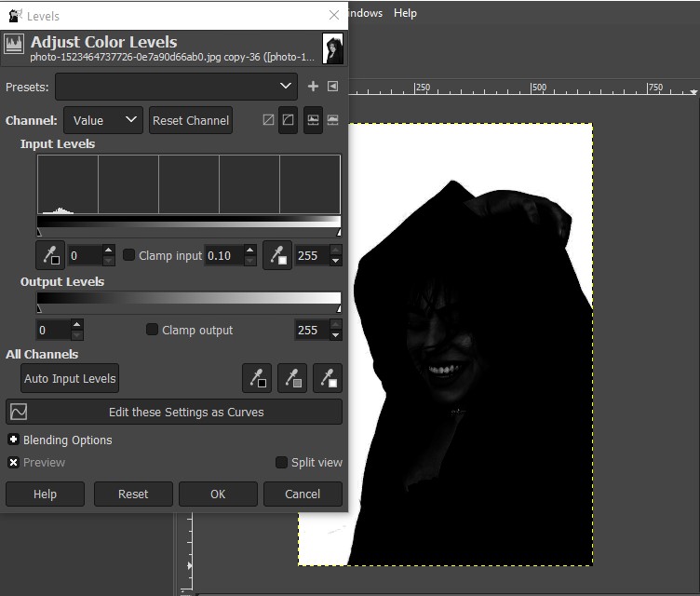Screen dimensions: 700x596
Task: Click input levels black slider handle
Action: [x=39, y=232]
